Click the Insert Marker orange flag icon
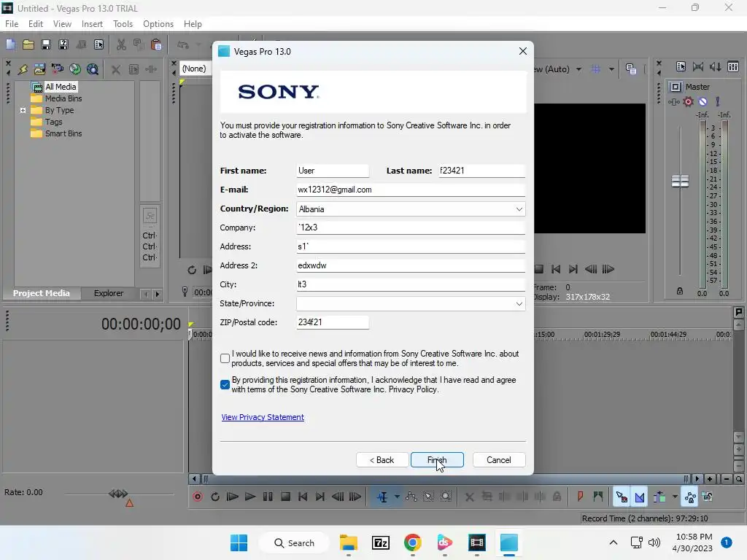The width and height of the screenshot is (747, 560). pyautogui.click(x=580, y=497)
